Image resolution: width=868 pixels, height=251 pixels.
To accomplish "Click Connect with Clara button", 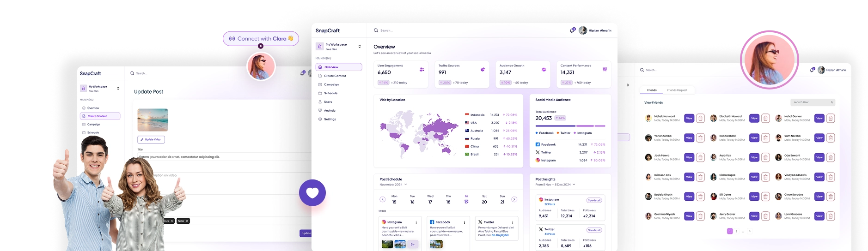I will click(x=261, y=39).
